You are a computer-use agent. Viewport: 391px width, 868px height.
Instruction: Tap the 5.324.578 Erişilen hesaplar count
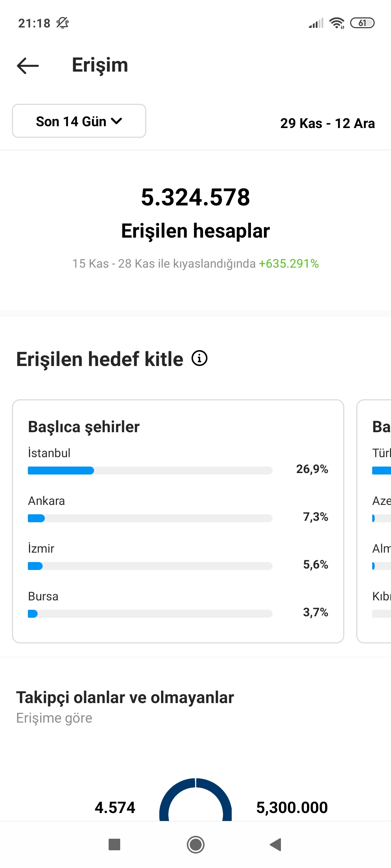195,197
